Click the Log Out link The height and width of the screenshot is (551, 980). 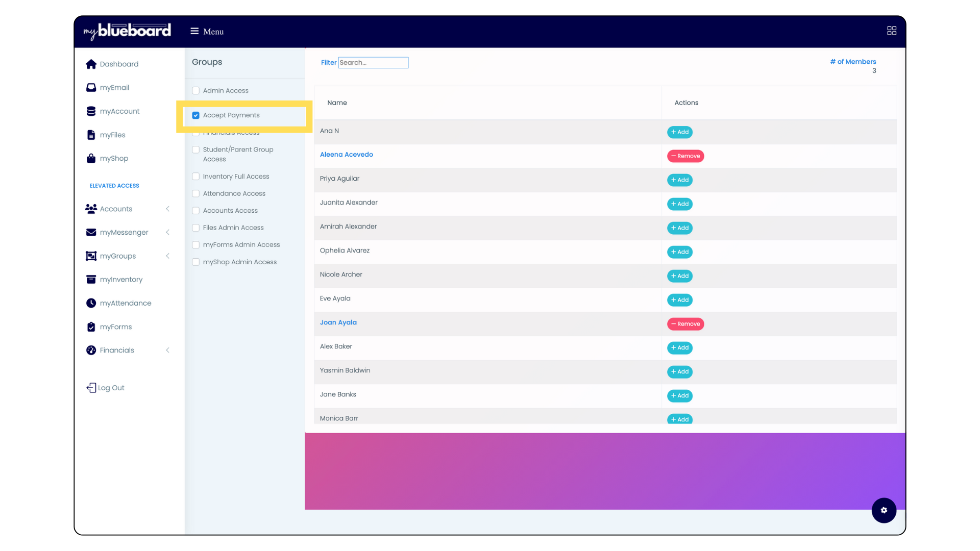(x=106, y=388)
